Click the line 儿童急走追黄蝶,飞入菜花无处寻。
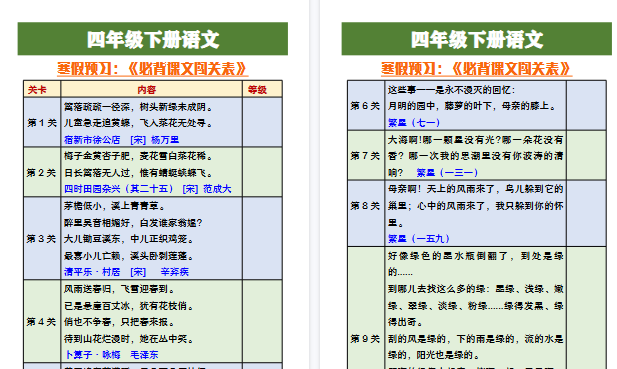617x369 pixels. click(139, 123)
